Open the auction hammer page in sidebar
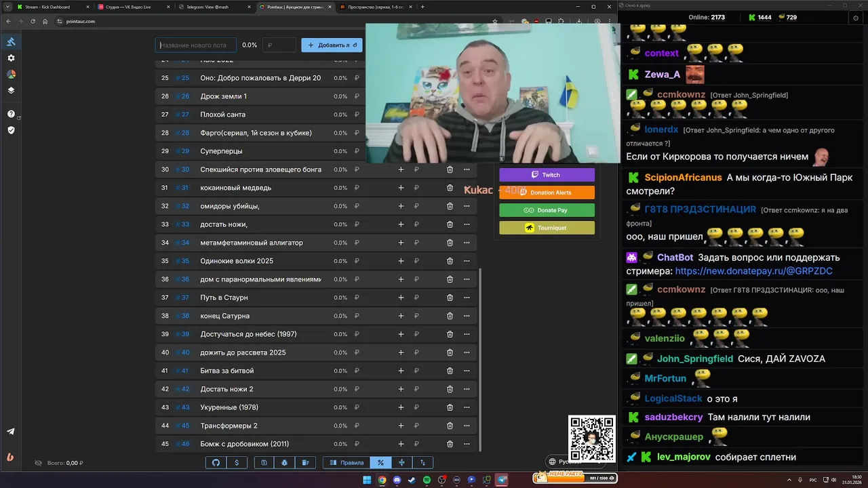 [11, 42]
